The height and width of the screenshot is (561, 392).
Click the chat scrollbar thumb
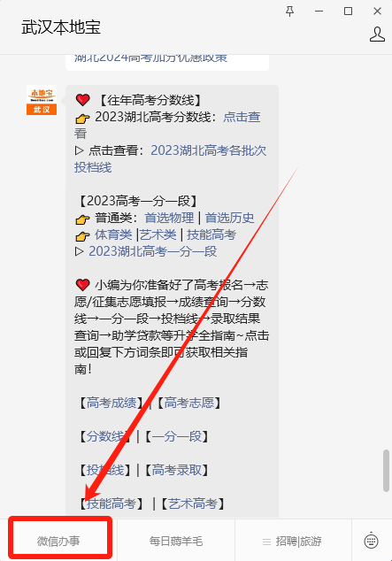pos(386,471)
